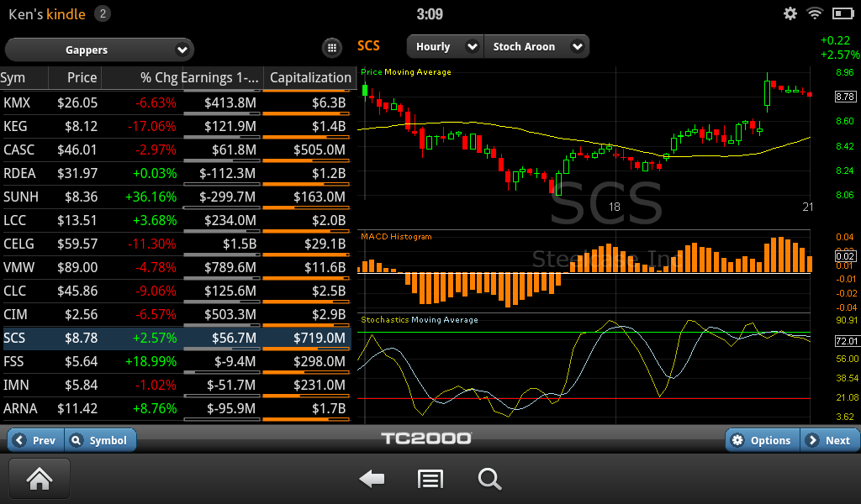This screenshot has height=504, width=861.
Task: Expand the Hourly timeframe dropdown
Action: (x=445, y=46)
